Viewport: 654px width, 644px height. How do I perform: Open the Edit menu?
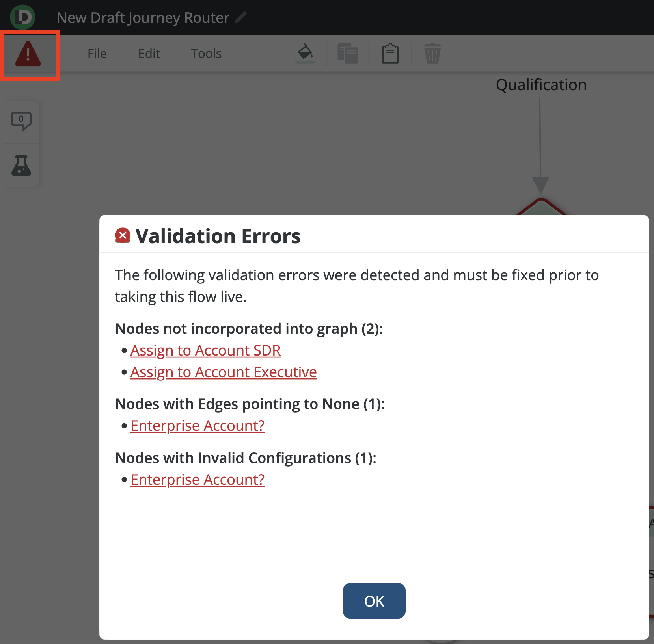[x=149, y=54]
